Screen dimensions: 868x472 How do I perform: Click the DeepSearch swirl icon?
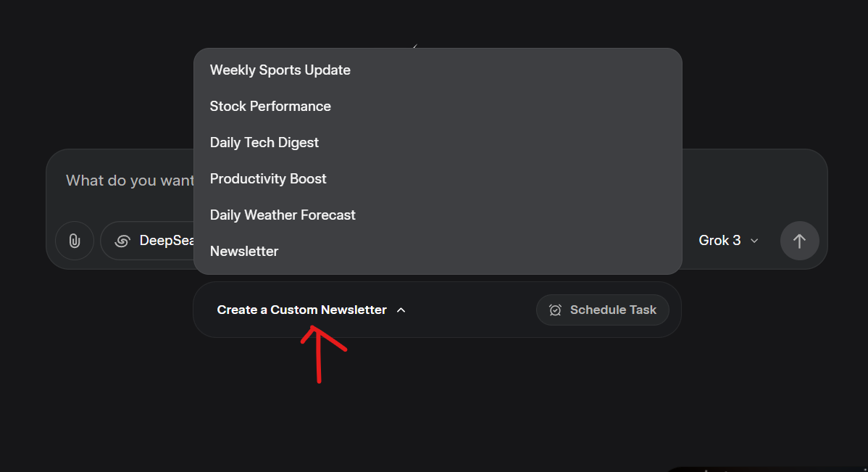(122, 241)
